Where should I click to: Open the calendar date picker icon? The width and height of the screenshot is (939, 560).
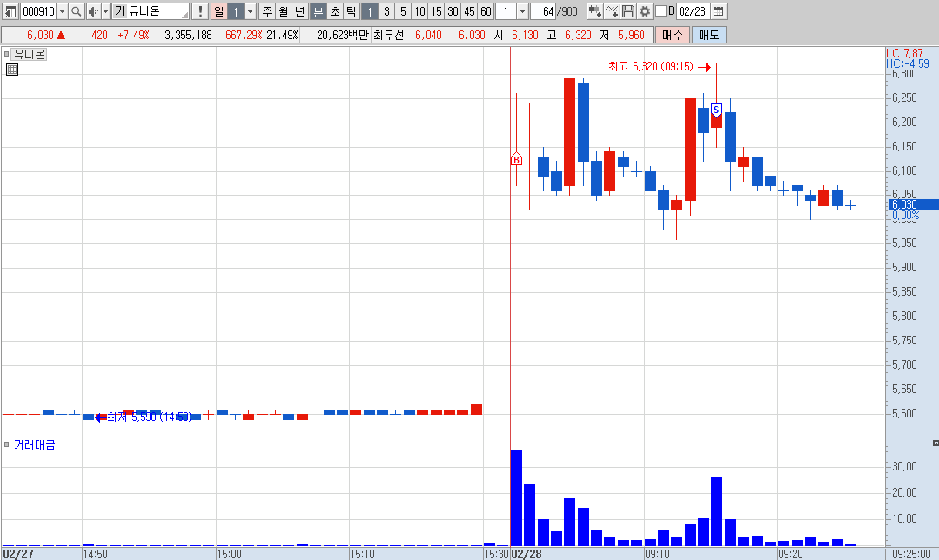click(x=719, y=11)
